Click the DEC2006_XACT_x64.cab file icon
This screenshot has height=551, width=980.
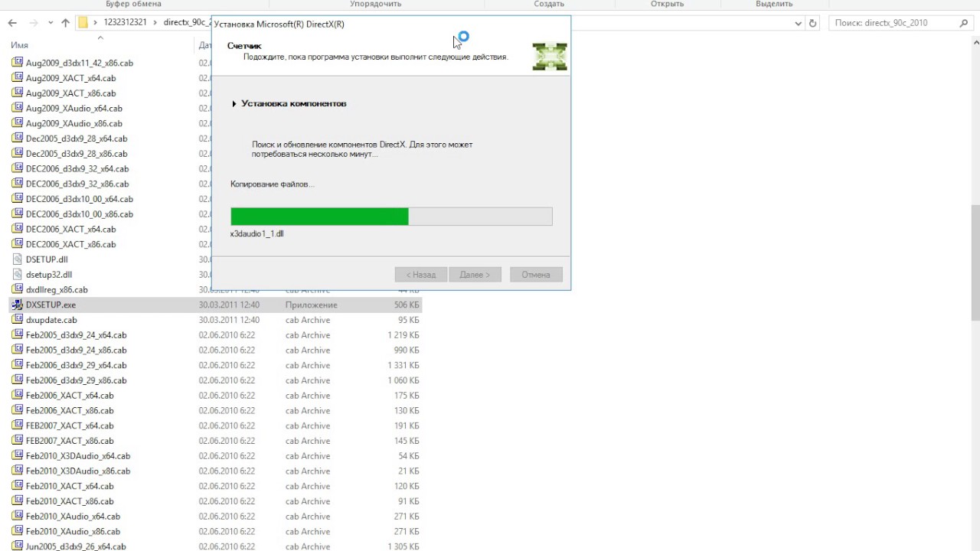18,229
